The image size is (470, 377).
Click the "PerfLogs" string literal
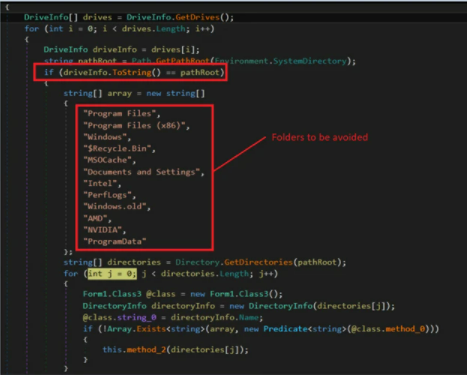coord(107,195)
